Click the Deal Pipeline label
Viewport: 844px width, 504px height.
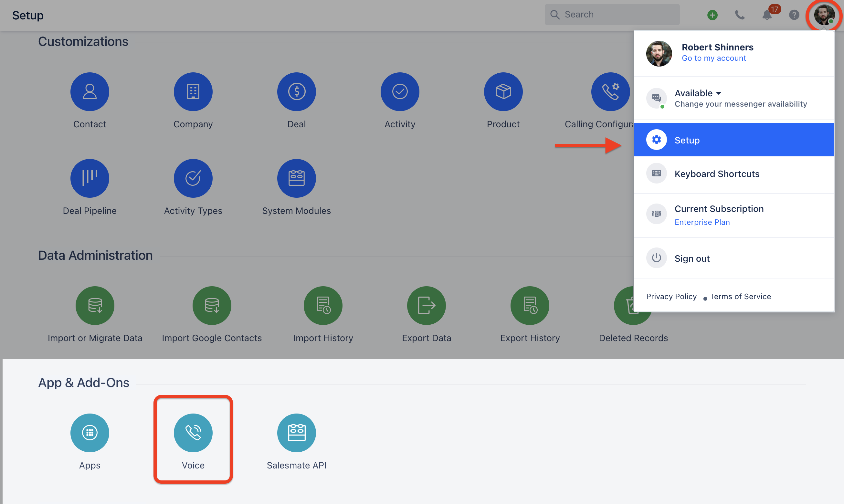tap(90, 211)
